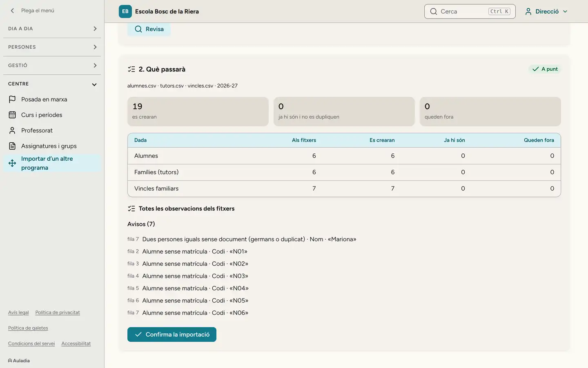Click the Escola Bosc de la Riera title
This screenshot has width=588, height=368.
pos(167,11)
